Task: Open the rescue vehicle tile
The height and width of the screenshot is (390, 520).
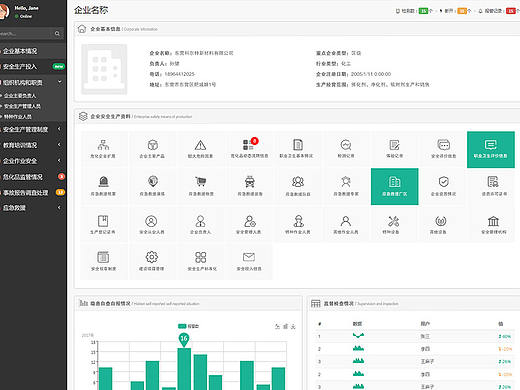Action: [249, 186]
